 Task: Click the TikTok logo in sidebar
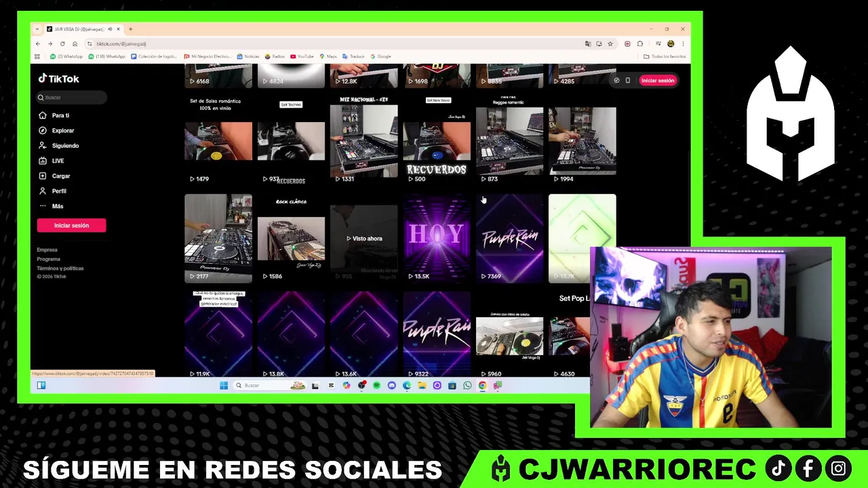click(58, 79)
